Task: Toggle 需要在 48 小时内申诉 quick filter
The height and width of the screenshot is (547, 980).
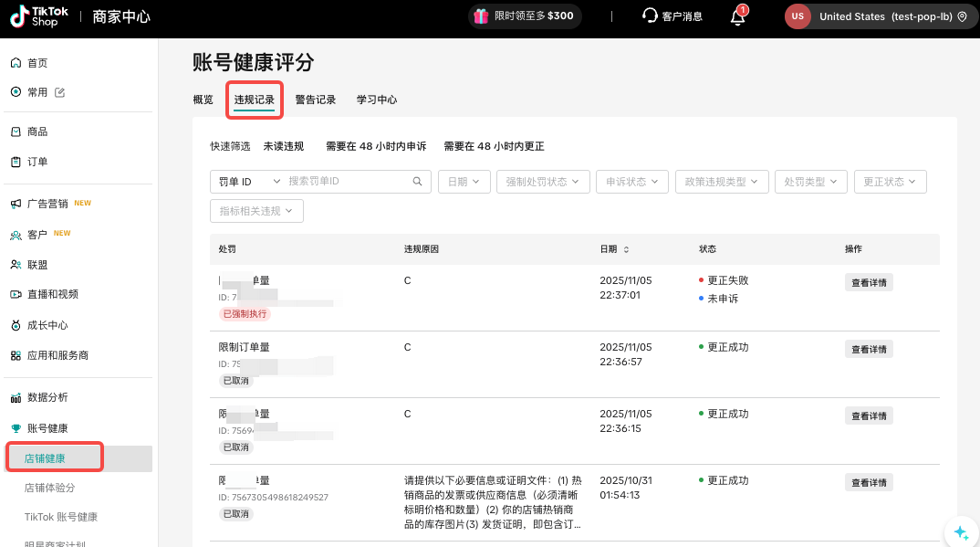Action: coord(376,146)
